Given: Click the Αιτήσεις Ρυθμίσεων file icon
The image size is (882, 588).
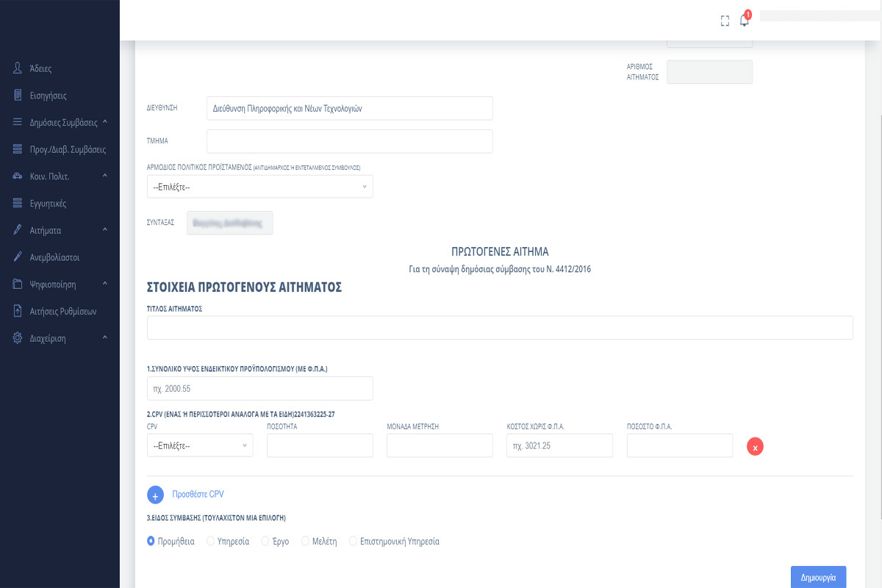Looking at the screenshot, I should tap(18, 311).
